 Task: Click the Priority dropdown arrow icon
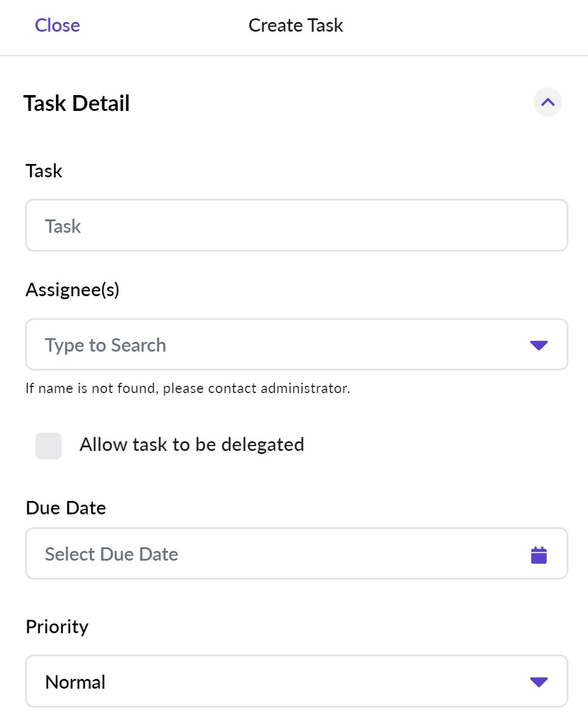pos(539,682)
